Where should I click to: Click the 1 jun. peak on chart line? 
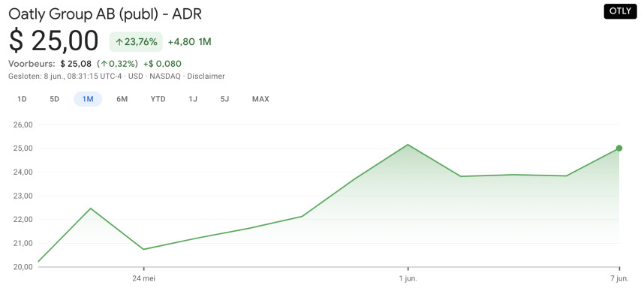408,145
